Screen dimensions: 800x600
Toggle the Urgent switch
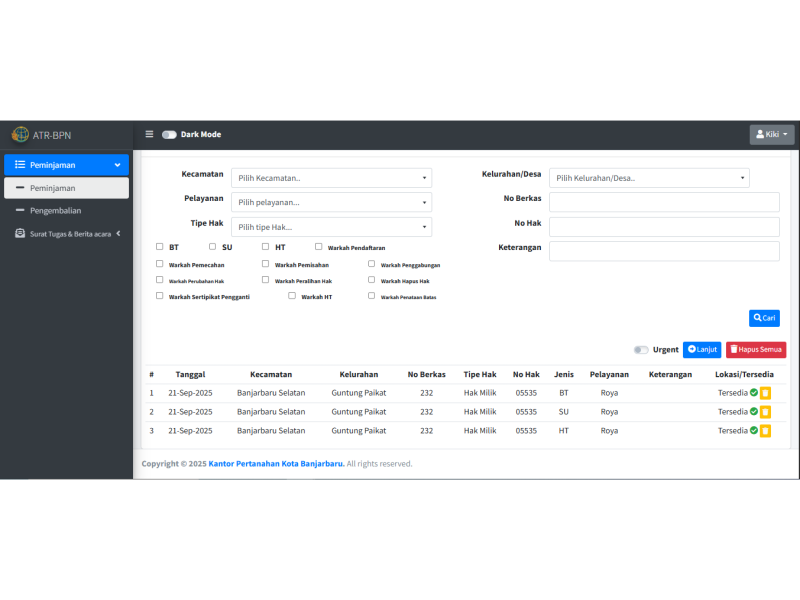coord(640,350)
